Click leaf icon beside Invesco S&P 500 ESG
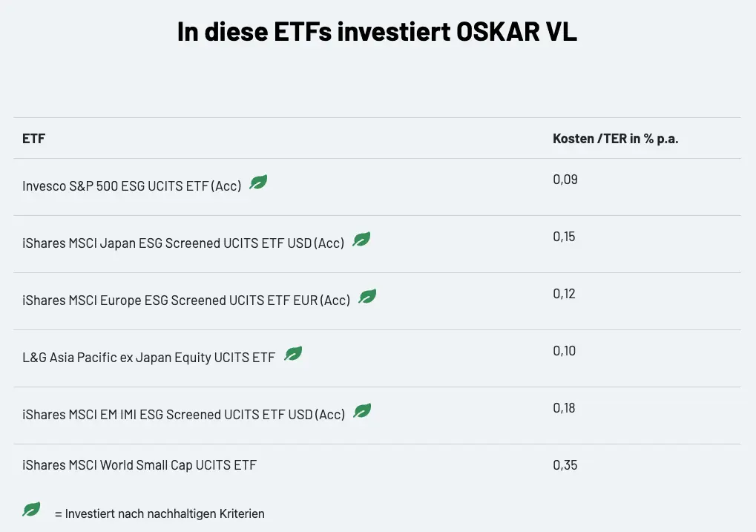Screen dimensions: 756x532 (258, 183)
